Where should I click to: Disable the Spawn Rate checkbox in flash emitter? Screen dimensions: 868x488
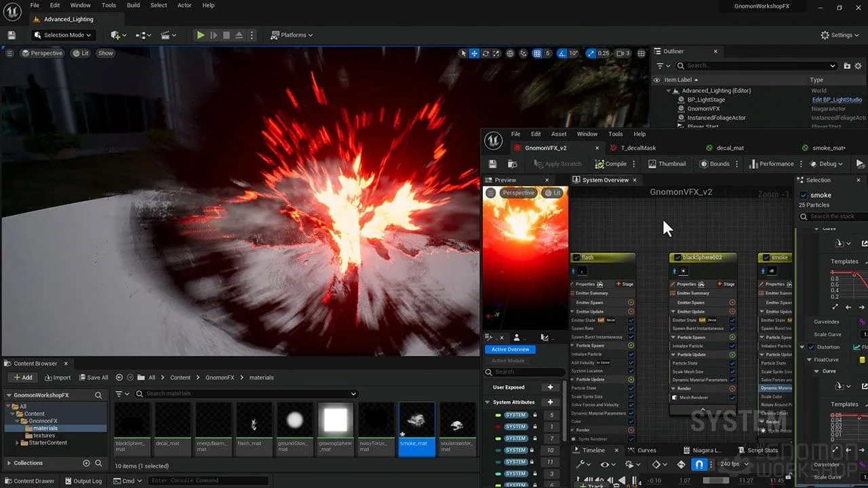[x=632, y=328]
